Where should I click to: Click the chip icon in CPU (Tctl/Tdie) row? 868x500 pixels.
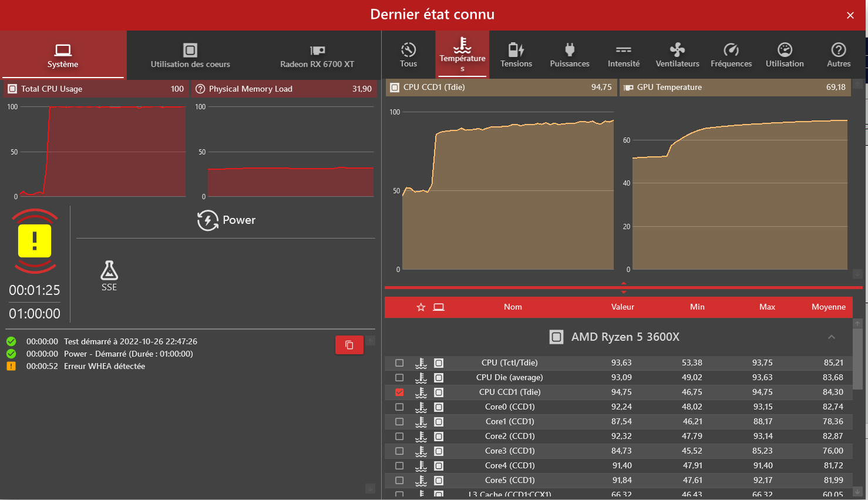click(439, 363)
